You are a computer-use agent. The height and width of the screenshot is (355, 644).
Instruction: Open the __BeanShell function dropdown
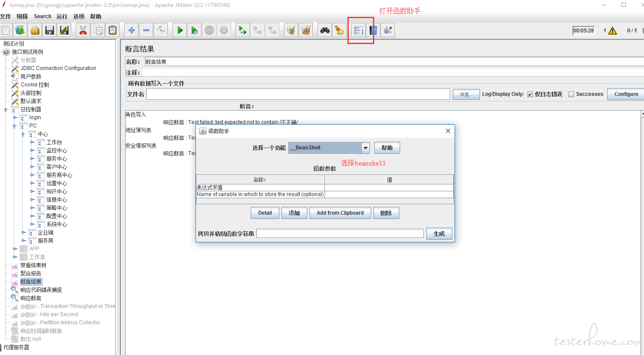point(366,148)
